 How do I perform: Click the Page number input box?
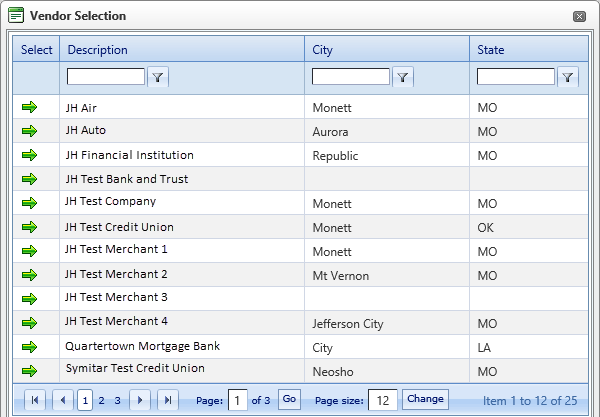point(238,400)
